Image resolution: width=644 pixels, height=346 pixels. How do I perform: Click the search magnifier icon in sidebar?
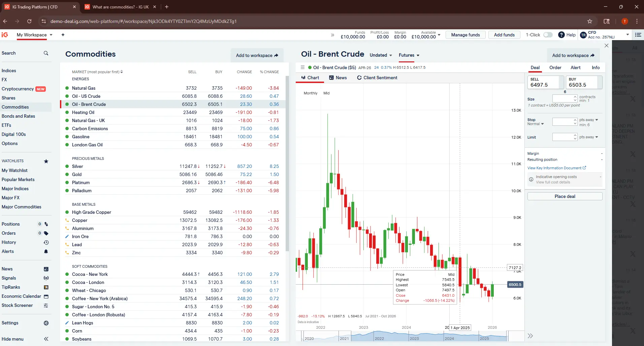[x=46, y=53]
